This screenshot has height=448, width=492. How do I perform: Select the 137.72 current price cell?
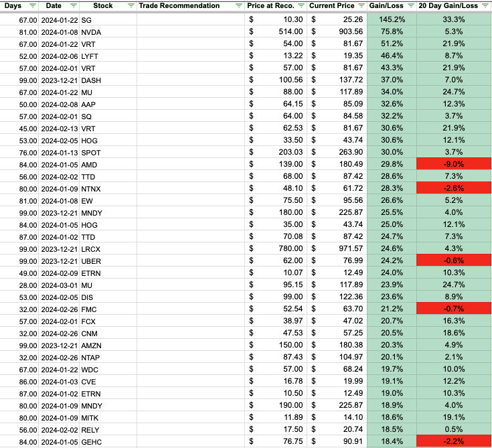pos(337,80)
